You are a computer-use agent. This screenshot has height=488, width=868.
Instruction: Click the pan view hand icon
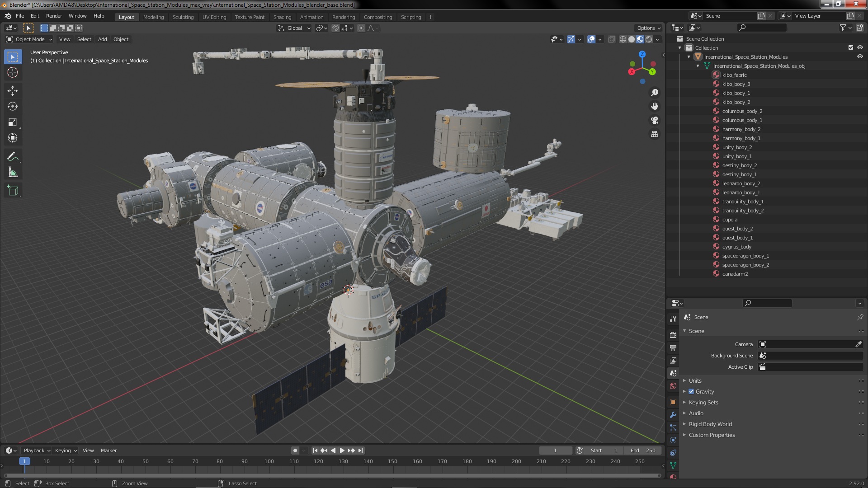tap(654, 106)
